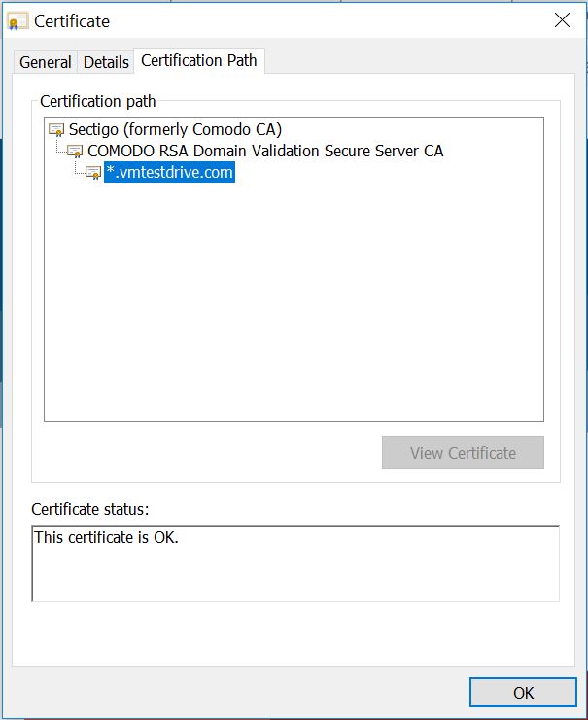The height and width of the screenshot is (720, 588).
Task: Click the certificate icon in the title bar
Action: pyautogui.click(x=17, y=21)
